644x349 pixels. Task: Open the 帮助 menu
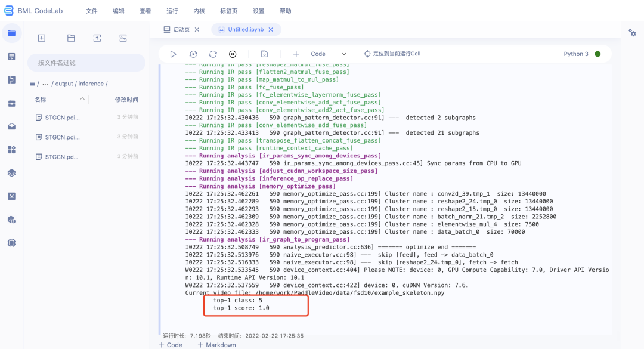tap(286, 11)
